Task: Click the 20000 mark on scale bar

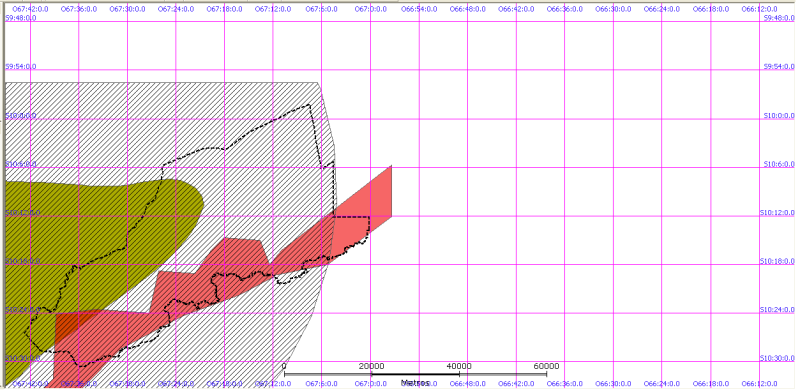Action: (x=371, y=367)
